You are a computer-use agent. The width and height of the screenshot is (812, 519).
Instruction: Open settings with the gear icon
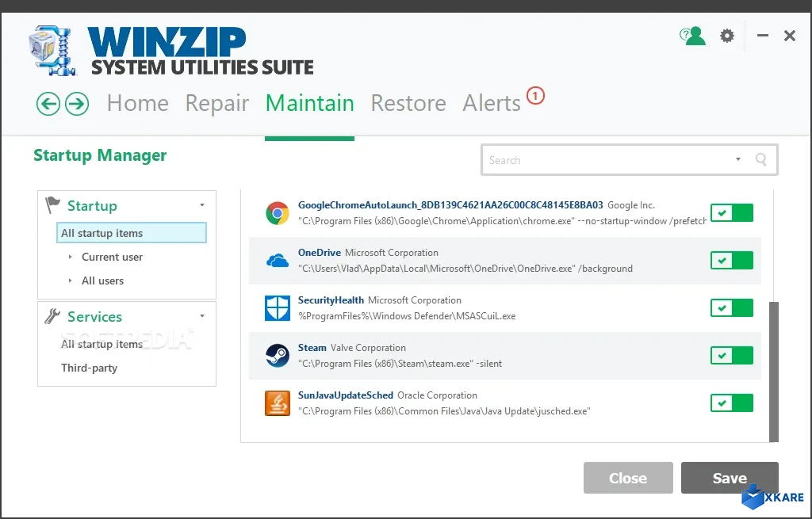pyautogui.click(x=727, y=36)
